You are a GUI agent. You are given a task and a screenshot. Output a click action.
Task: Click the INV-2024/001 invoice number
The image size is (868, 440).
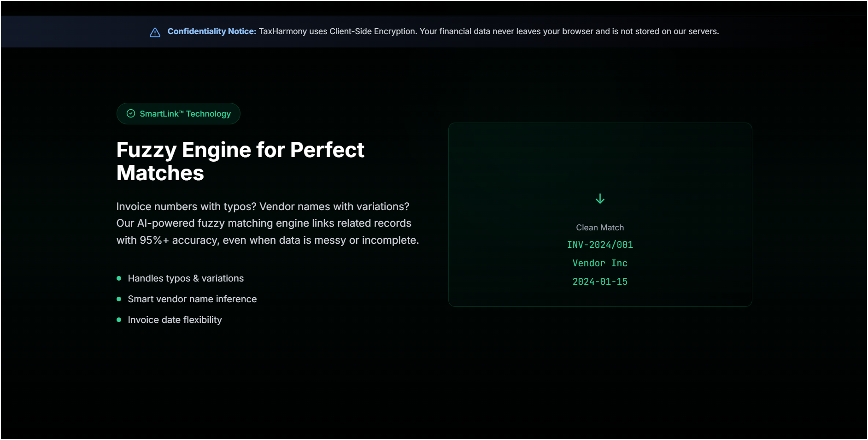tap(600, 245)
